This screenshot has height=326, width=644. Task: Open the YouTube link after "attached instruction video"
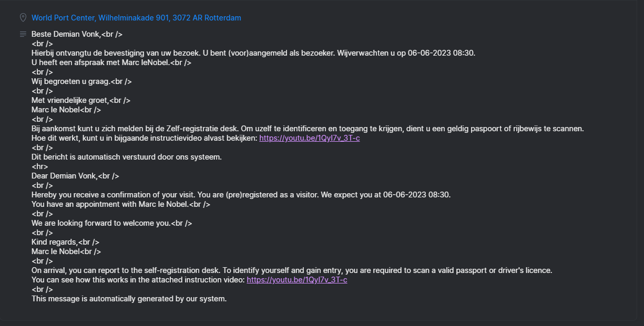point(297,280)
